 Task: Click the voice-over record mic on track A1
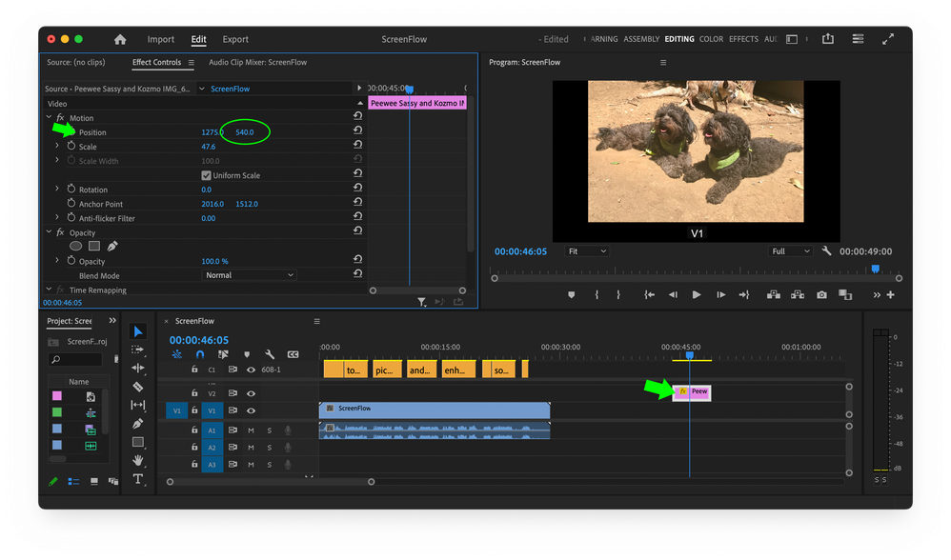[288, 430]
